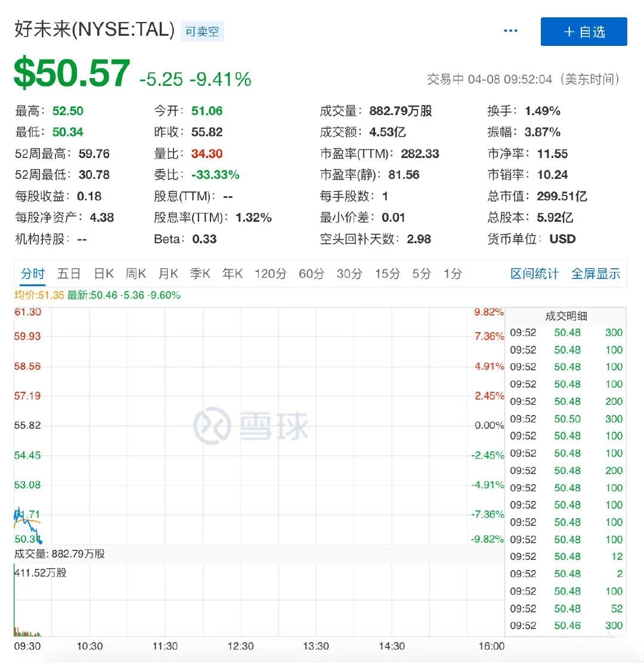Click the 今开 value 51.06
This screenshot has width=644, height=663.
point(207,111)
